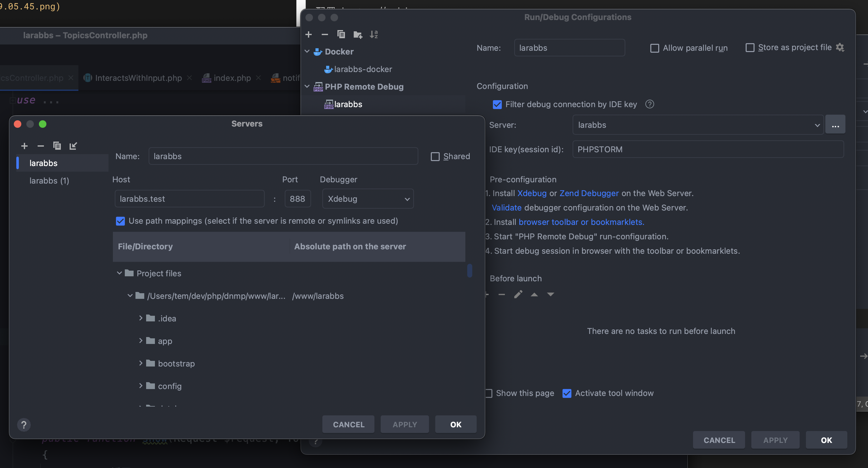Screen dimensions: 868x468
Task: Enable the Shared checkbox
Action: click(x=435, y=157)
